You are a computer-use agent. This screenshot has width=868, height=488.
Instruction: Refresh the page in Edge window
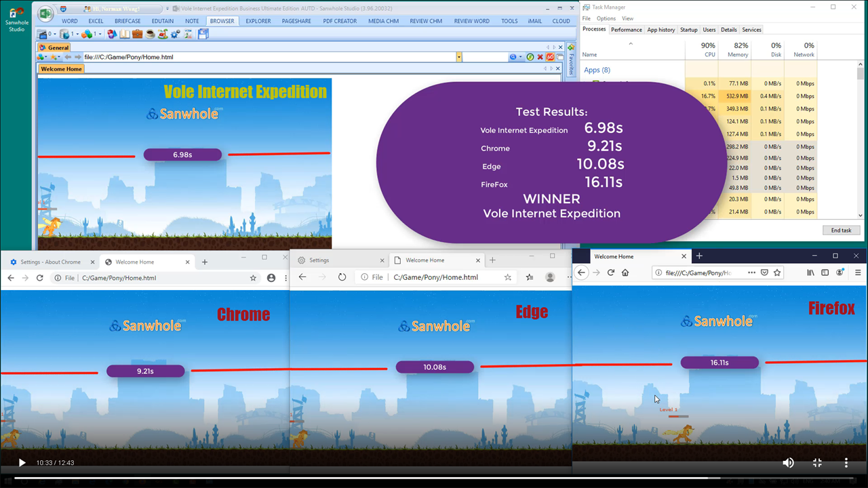(342, 277)
